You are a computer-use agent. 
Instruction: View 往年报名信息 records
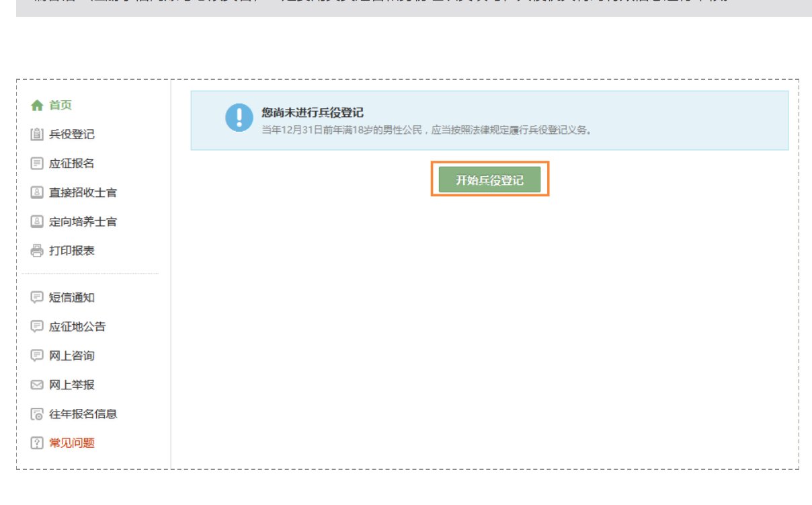pos(73,413)
